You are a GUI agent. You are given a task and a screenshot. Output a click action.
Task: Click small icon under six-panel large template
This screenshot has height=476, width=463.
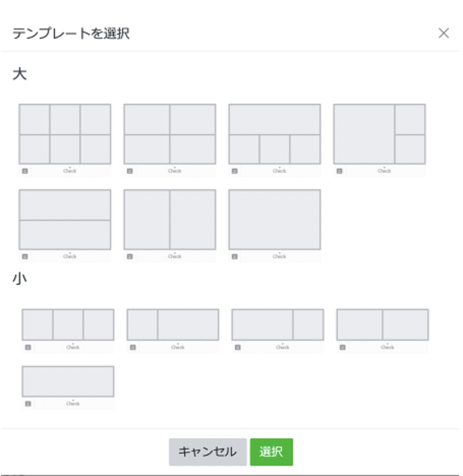25,171
